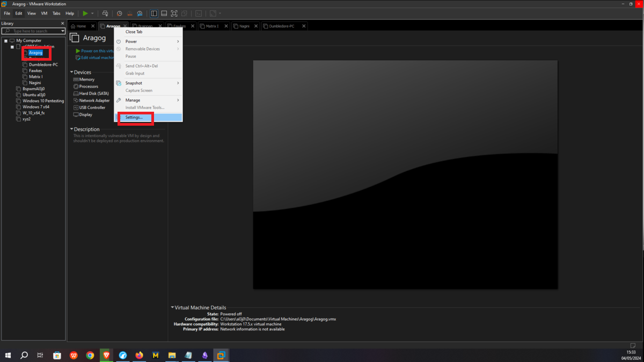This screenshot has width=644, height=362.
Task: Select xyz2 in the library tree
Action: pyautogui.click(x=26, y=119)
